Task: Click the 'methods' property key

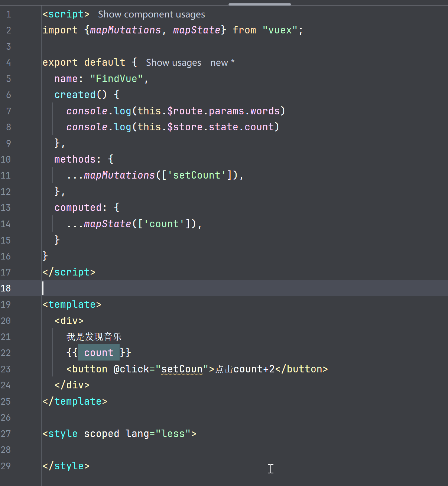Action: pyautogui.click(x=75, y=159)
